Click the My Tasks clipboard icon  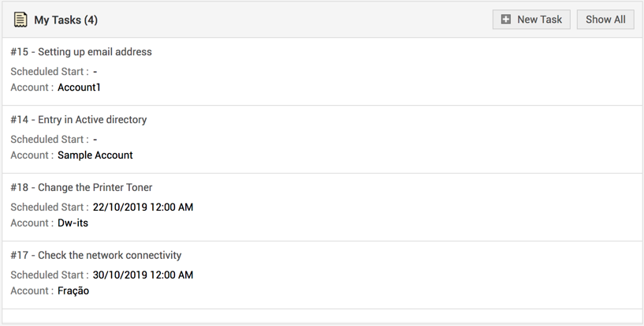pyautogui.click(x=20, y=20)
